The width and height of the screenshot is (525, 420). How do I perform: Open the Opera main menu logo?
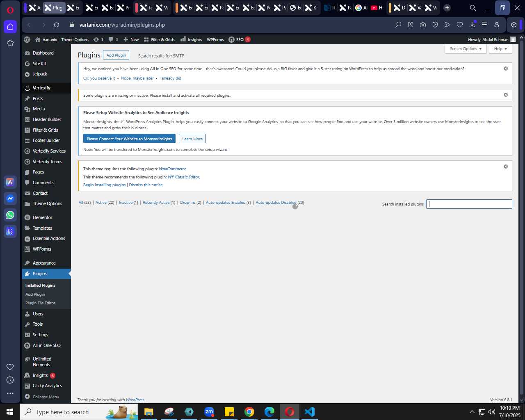tap(10, 10)
